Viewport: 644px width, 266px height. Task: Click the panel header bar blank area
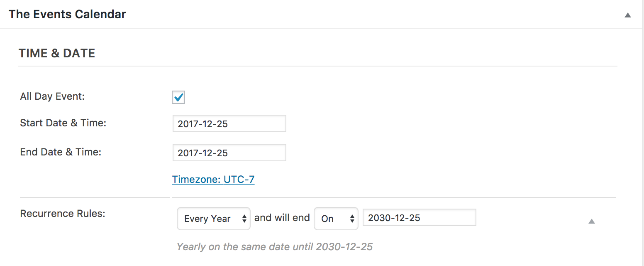point(373,15)
